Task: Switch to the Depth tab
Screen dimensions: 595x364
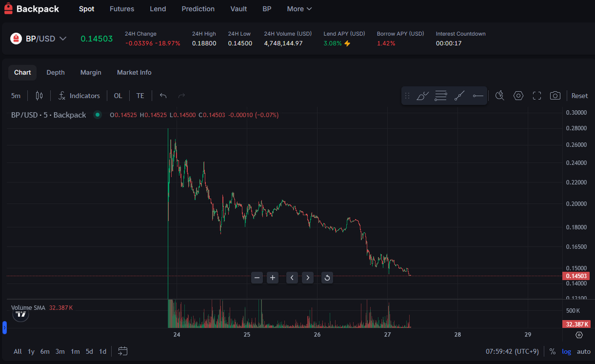Action: tap(56, 72)
